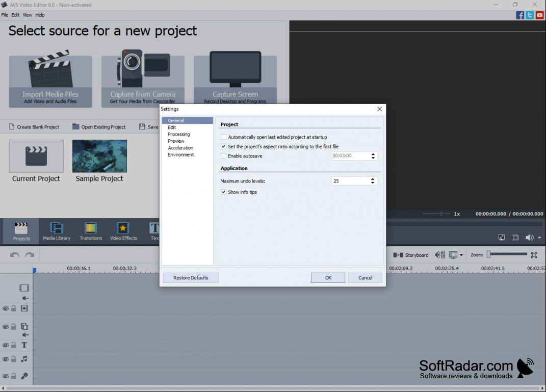Click the playback speed slider near 1x

tap(437, 214)
